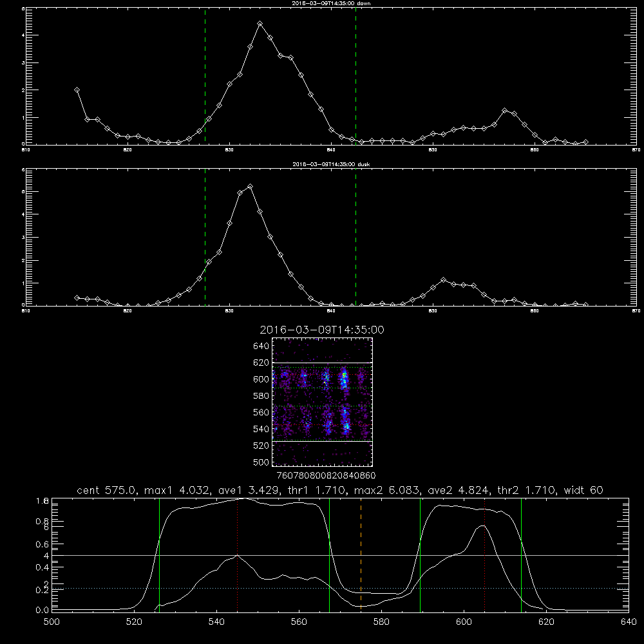
Task: Click the right red dotted line in the bottom plot
Action: [x=485, y=554]
